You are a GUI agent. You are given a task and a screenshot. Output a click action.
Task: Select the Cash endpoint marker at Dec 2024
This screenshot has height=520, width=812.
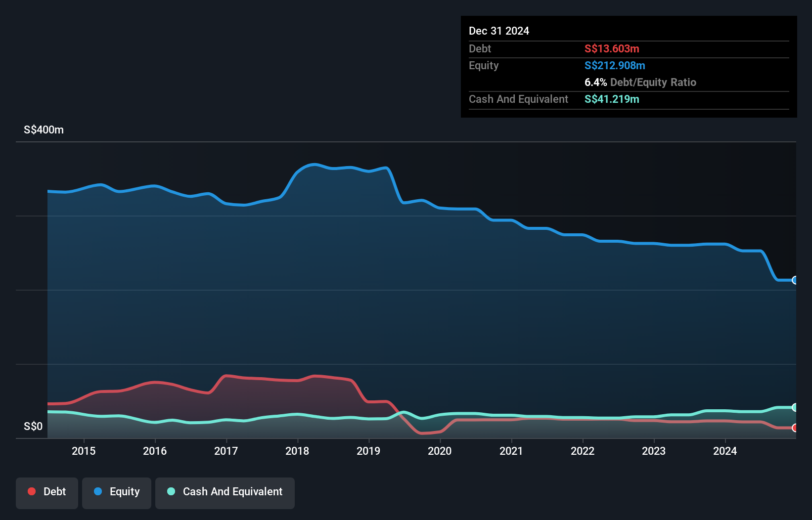click(x=795, y=407)
